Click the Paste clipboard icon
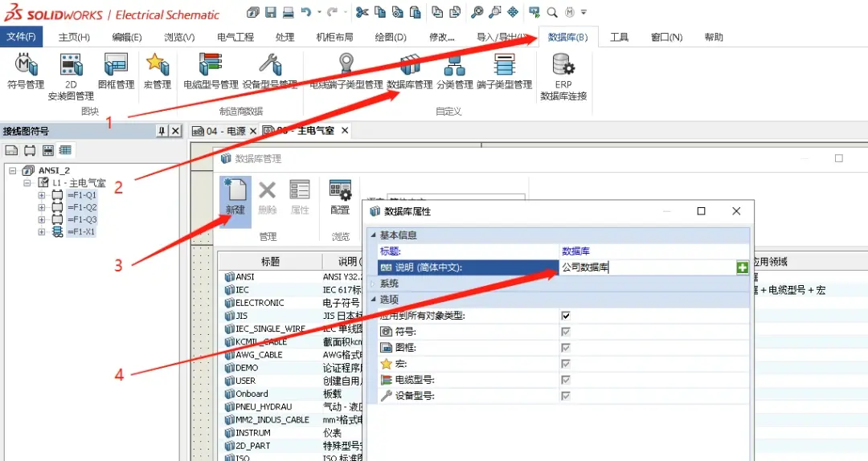868x461 pixels. 416,11
